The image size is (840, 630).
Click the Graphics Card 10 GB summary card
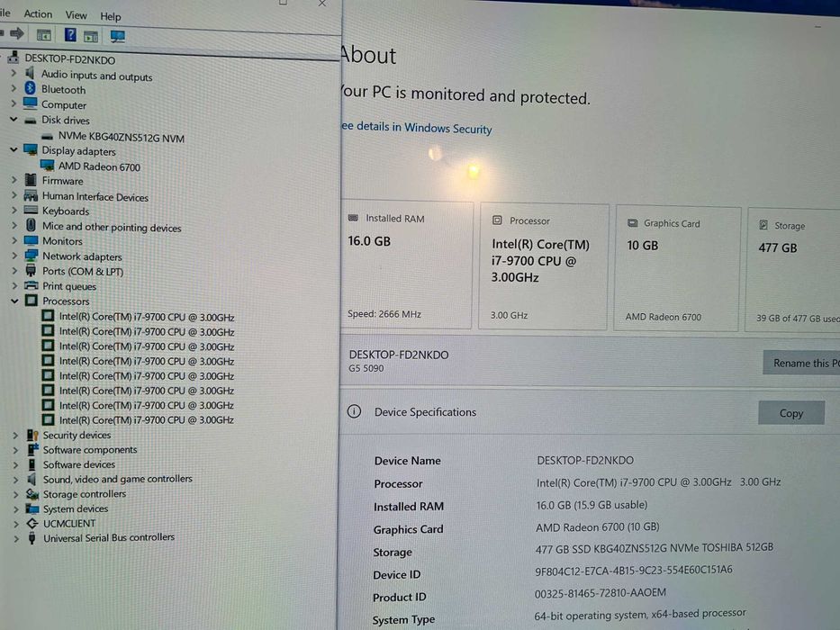677,268
